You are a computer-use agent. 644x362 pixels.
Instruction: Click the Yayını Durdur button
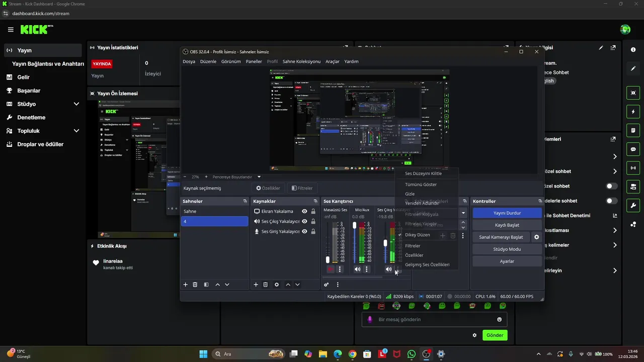click(x=507, y=213)
